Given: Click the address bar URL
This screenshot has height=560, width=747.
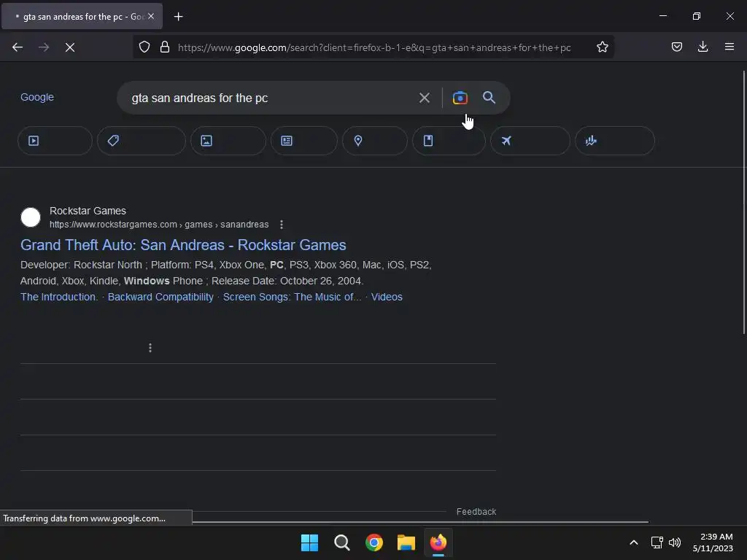Looking at the screenshot, I should point(374,47).
